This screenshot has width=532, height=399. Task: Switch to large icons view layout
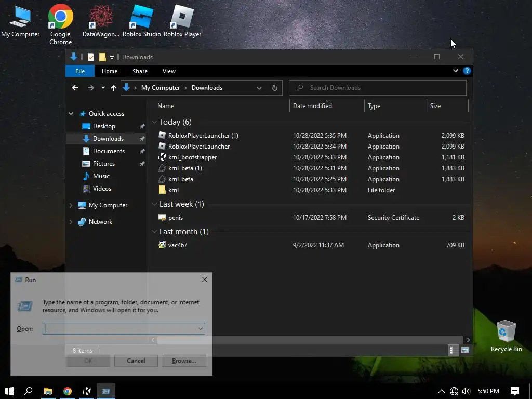(465, 350)
